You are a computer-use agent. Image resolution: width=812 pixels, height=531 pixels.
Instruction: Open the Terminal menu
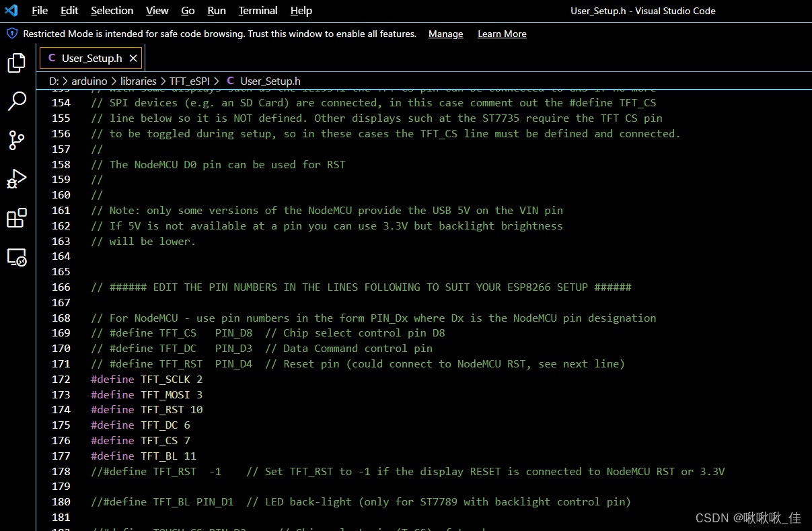tap(258, 11)
